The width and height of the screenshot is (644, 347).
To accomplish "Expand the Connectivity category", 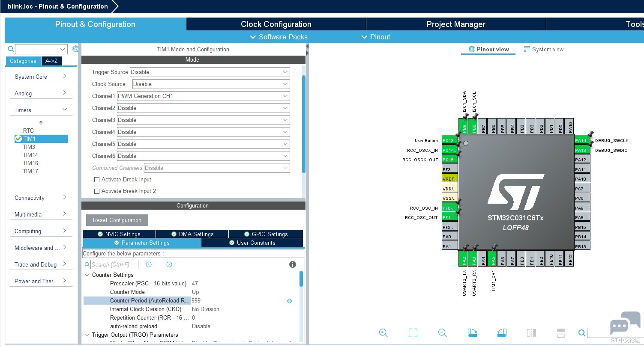I will click(41, 198).
